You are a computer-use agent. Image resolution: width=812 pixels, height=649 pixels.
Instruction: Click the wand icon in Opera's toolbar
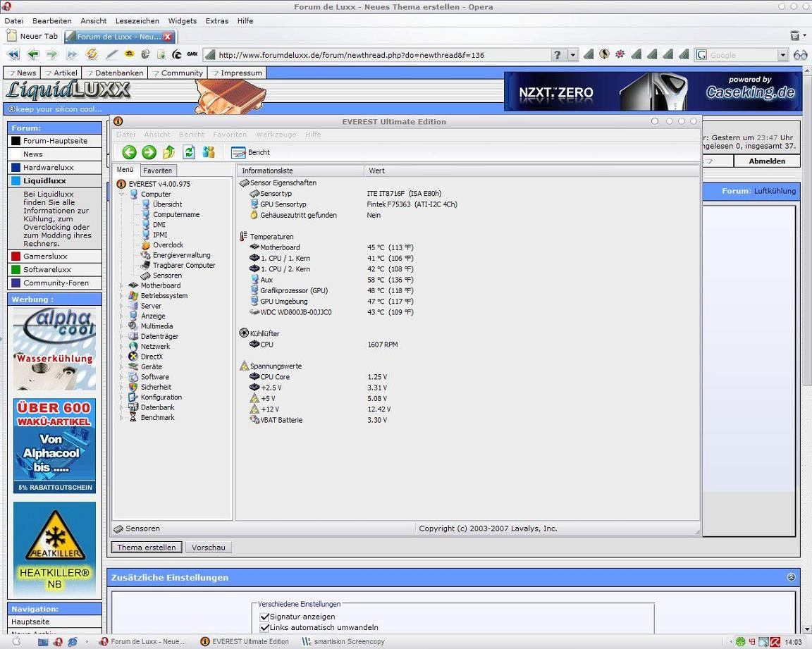[x=112, y=54]
